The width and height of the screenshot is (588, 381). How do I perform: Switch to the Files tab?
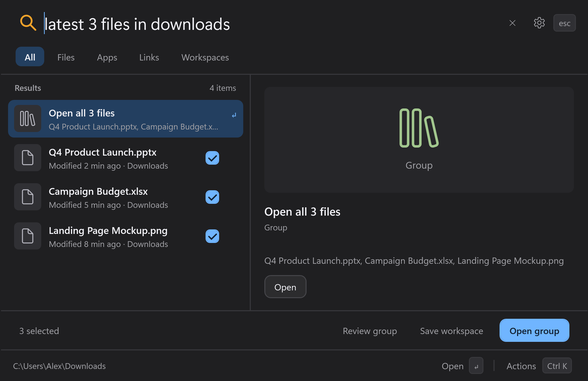(x=66, y=57)
